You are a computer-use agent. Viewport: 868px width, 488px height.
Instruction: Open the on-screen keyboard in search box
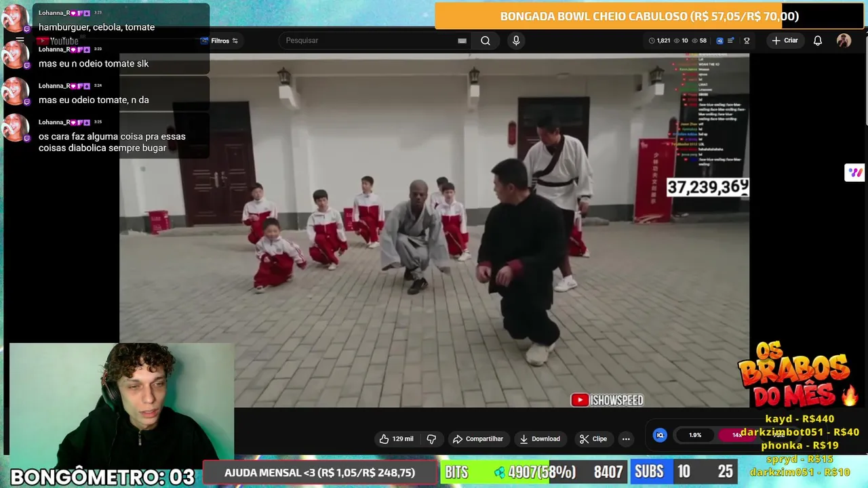462,41
